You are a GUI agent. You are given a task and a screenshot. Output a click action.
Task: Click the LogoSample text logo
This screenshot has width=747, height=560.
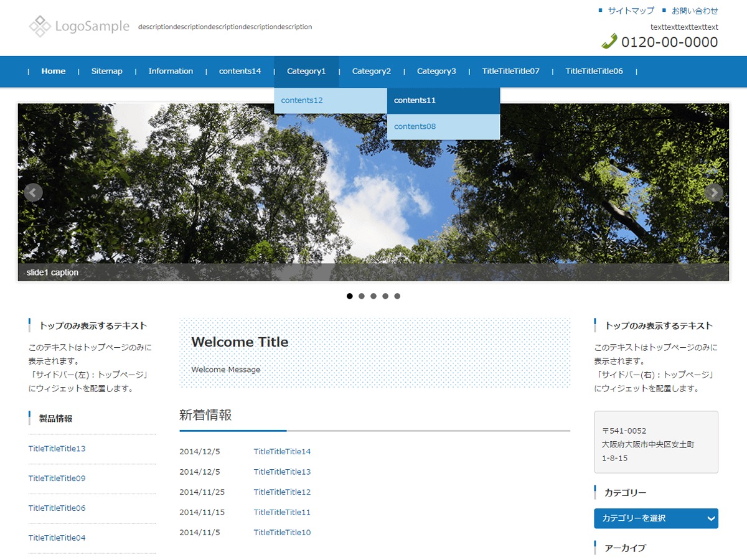click(x=92, y=26)
